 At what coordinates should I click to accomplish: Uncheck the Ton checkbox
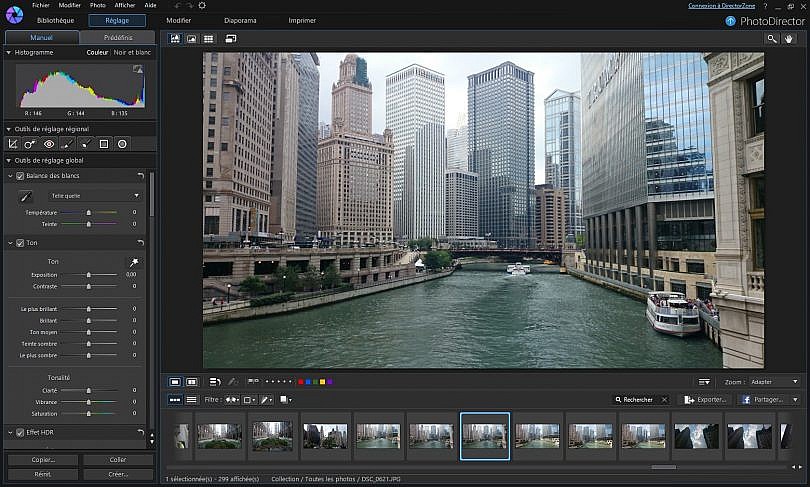point(20,243)
